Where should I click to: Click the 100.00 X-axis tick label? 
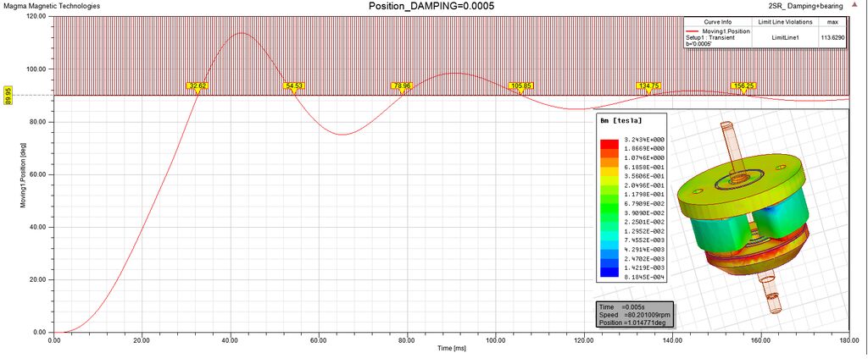[x=495, y=341]
